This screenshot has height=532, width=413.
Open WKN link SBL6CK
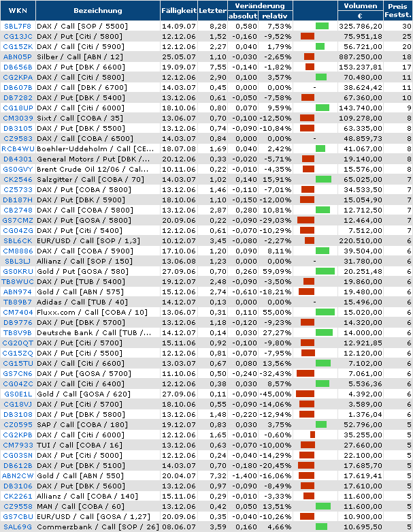click(x=18, y=240)
